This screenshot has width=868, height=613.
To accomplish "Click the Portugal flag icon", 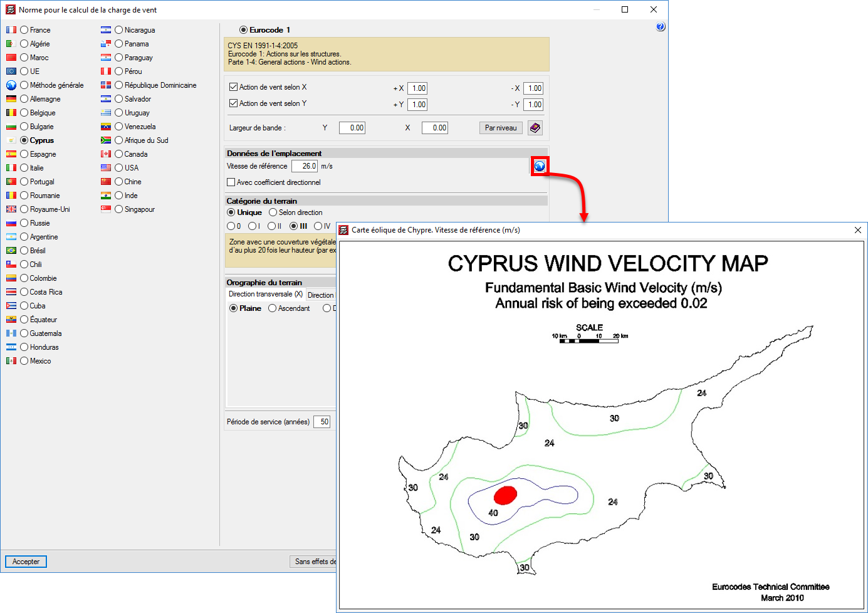I will pyautogui.click(x=11, y=182).
